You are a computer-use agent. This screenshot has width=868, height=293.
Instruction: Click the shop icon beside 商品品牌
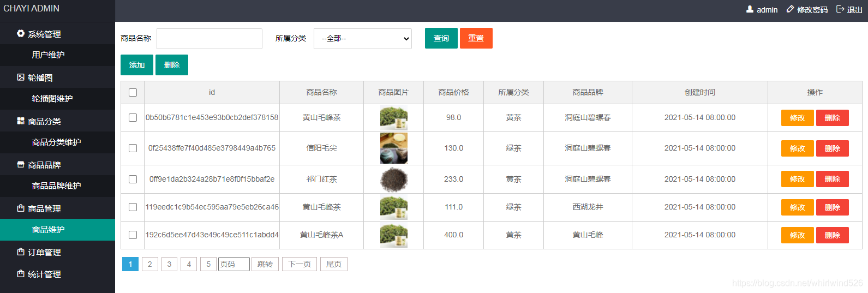click(x=21, y=164)
